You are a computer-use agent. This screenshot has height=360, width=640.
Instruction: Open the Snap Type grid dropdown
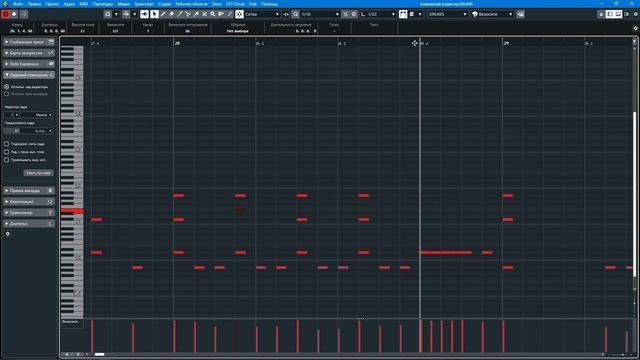tap(262, 14)
